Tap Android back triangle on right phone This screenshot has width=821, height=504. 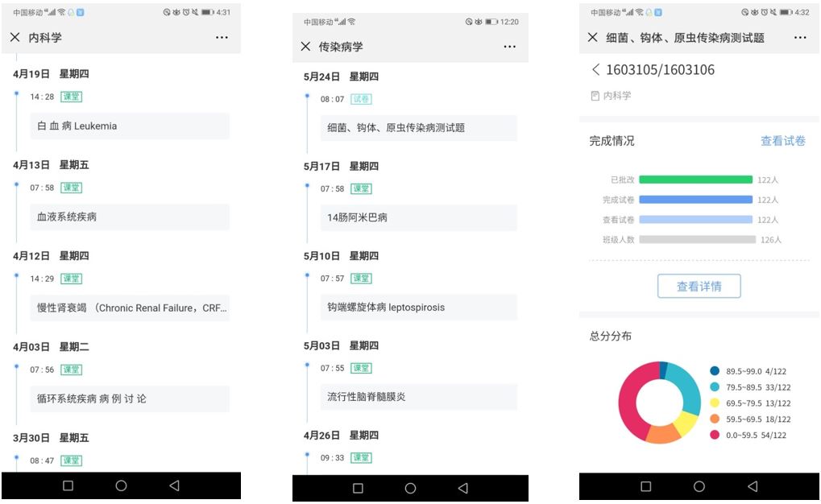(x=753, y=486)
